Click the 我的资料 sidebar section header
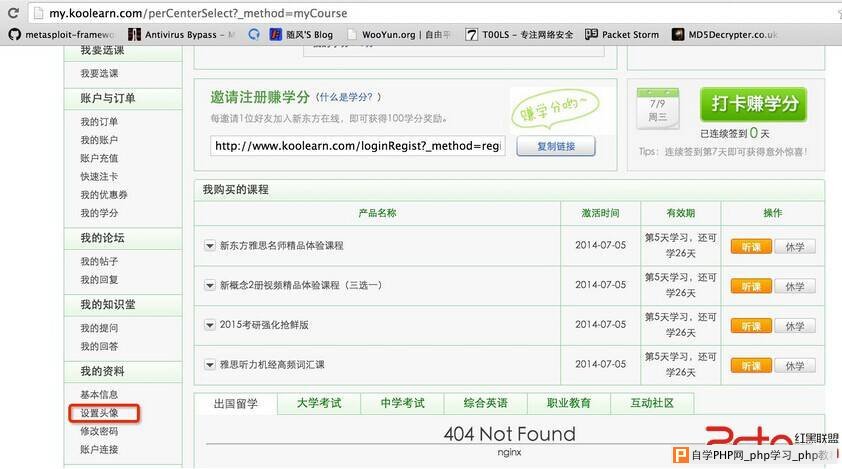Image resolution: width=842 pixels, height=469 pixels. coord(123,371)
